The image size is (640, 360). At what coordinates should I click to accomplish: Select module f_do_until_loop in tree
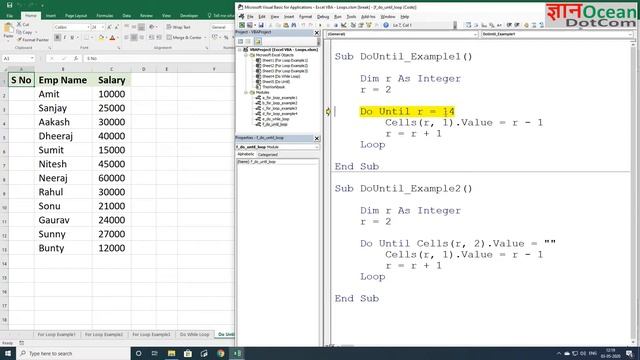click(275, 124)
